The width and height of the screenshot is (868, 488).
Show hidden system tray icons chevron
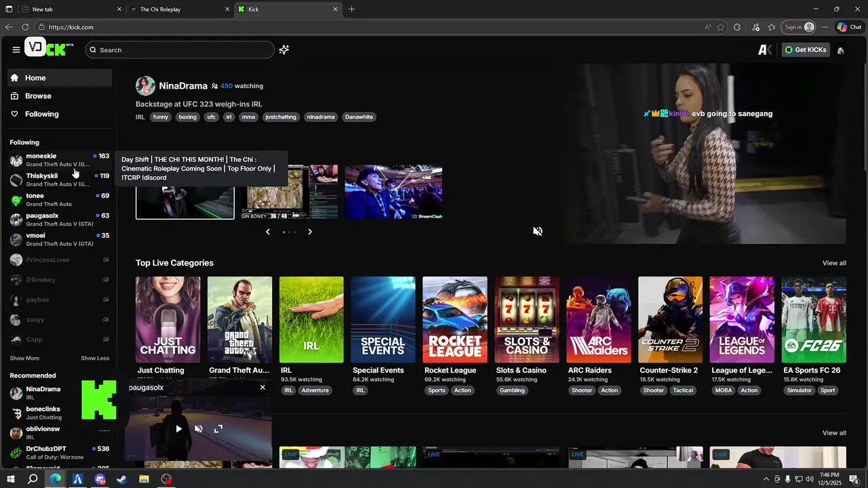click(x=766, y=479)
